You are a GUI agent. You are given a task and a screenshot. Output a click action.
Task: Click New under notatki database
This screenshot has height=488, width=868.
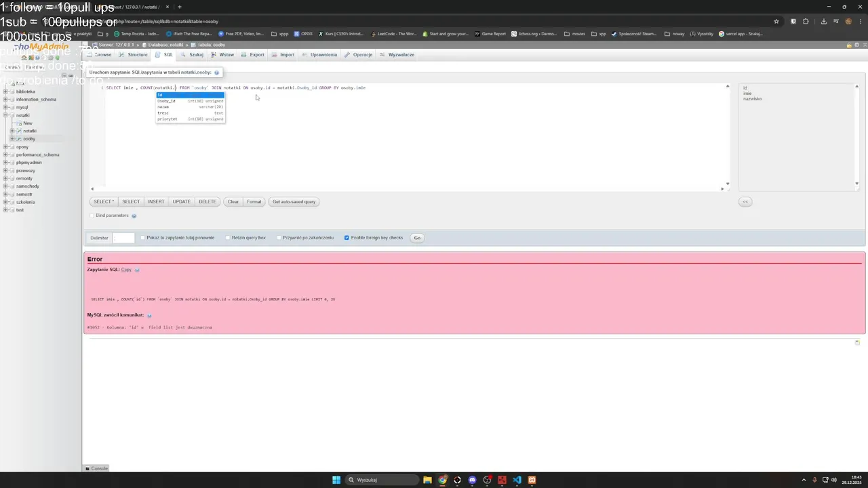(x=28, y=123)
